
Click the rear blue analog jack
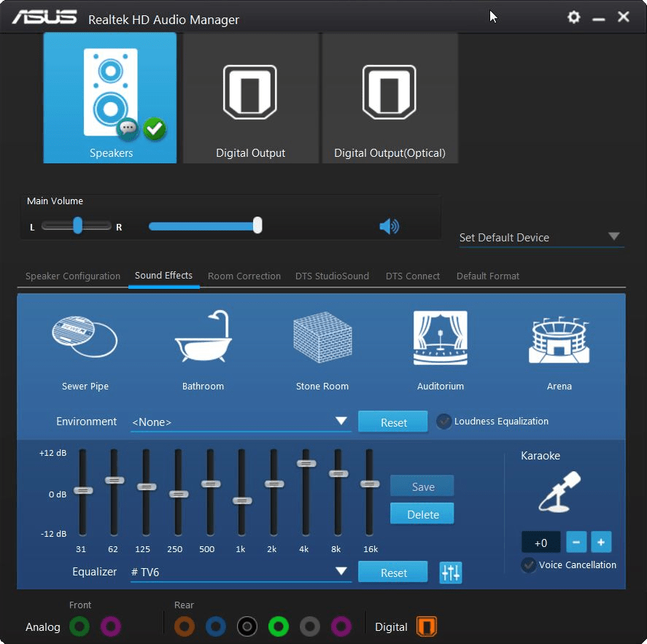[x=216, y=626]
